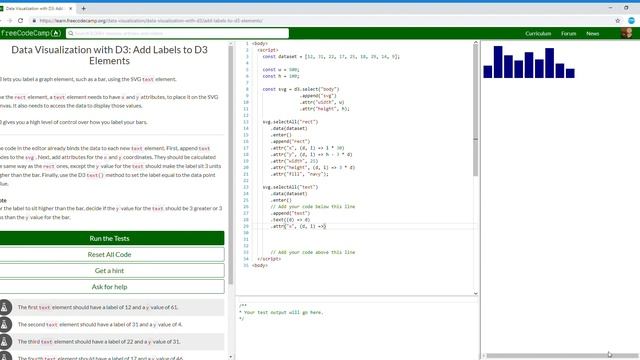The image size is (640, 360).
Task: Click the .append("text") code line
Action: [x=290, y=213]
